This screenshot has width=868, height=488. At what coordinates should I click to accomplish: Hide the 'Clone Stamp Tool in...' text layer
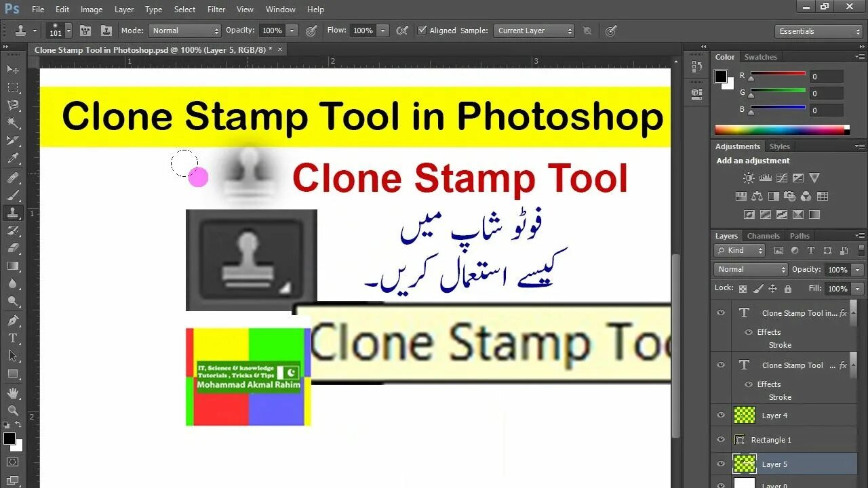coord(721,313)
